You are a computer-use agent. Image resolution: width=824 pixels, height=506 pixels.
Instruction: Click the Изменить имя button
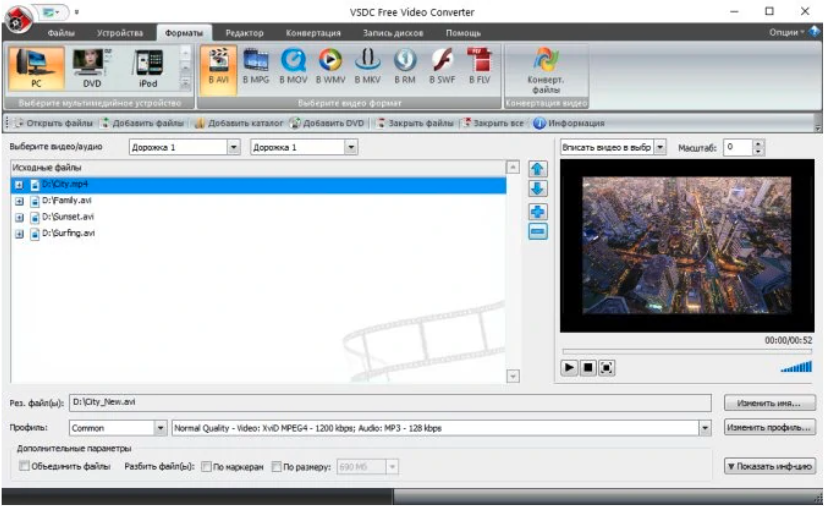point(769,403)
